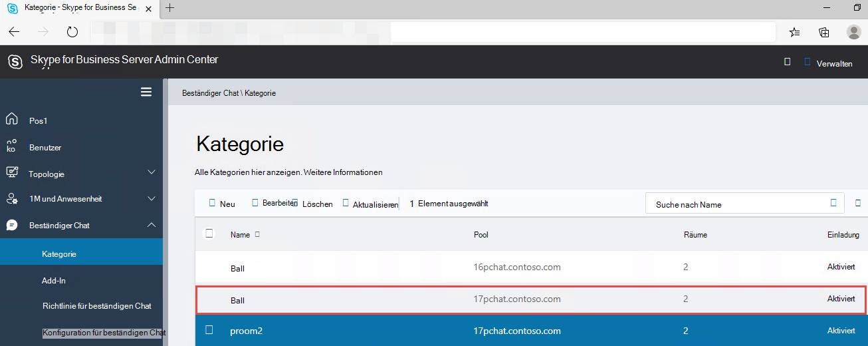Uncheck the proom2 row checkbox
This screenshot has width=868, height=346.
(x=209, y=330)
